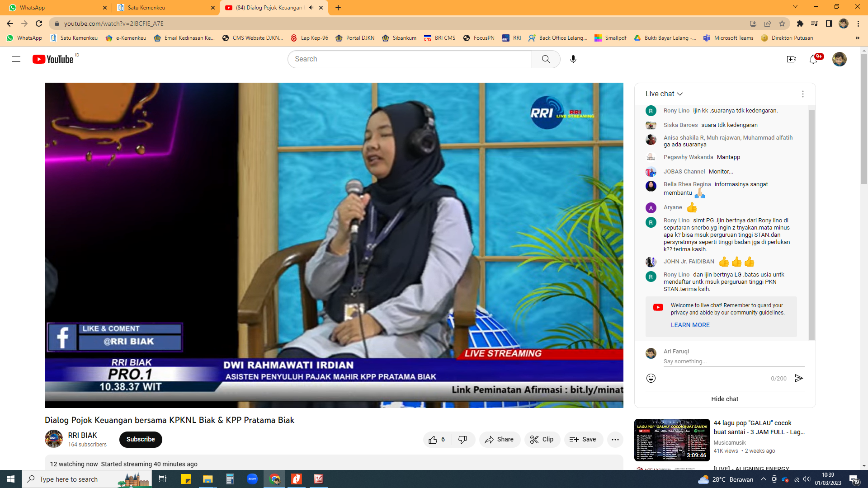
Task: Open the YouTube notifications bell
Action: (813, 59)
